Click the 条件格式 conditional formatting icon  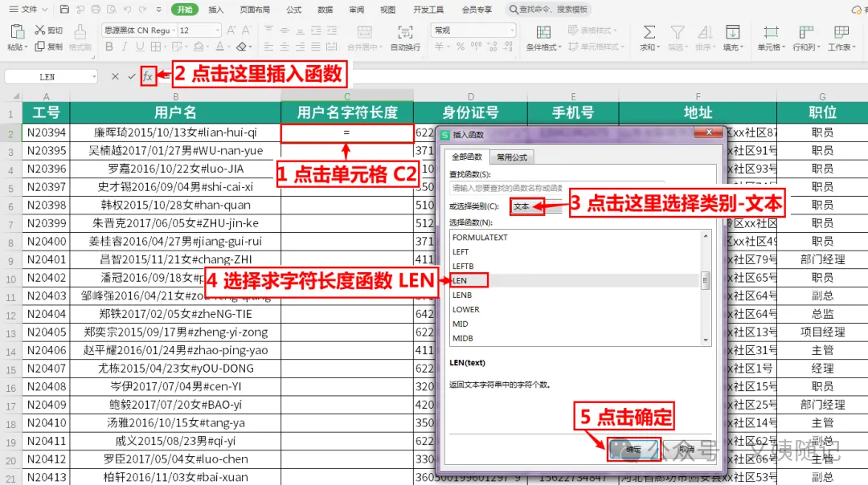(x=543, y=32)
